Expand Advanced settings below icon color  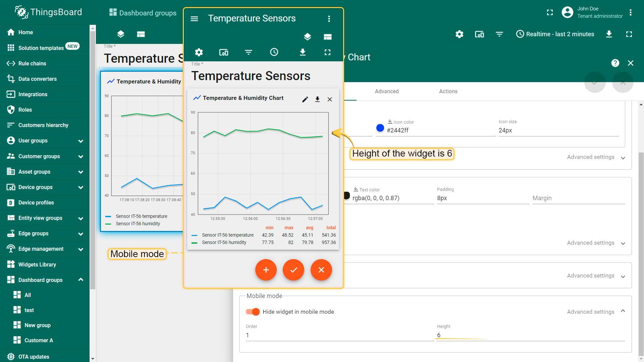[x=596, y=157]
